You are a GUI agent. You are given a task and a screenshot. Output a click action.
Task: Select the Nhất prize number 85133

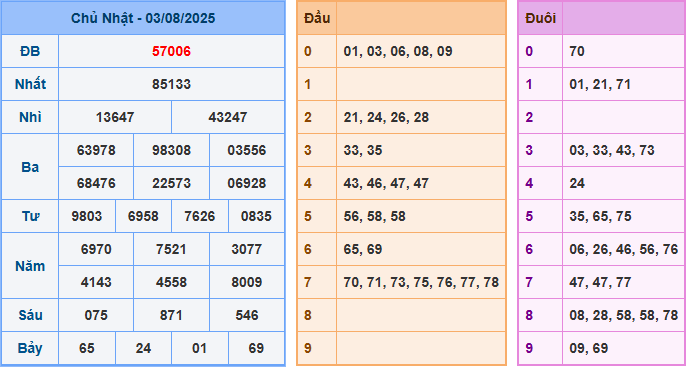tap(171, 84)
